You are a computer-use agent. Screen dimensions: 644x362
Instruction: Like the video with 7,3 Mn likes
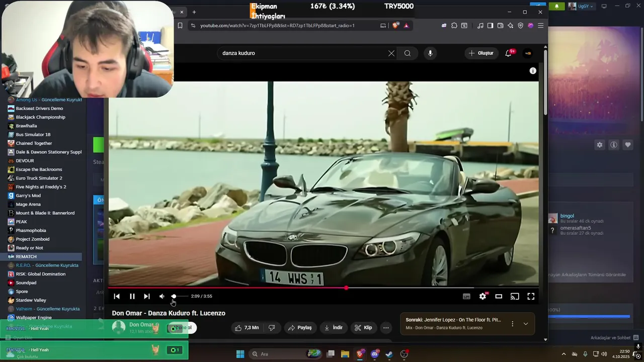(x=247, y=328)
